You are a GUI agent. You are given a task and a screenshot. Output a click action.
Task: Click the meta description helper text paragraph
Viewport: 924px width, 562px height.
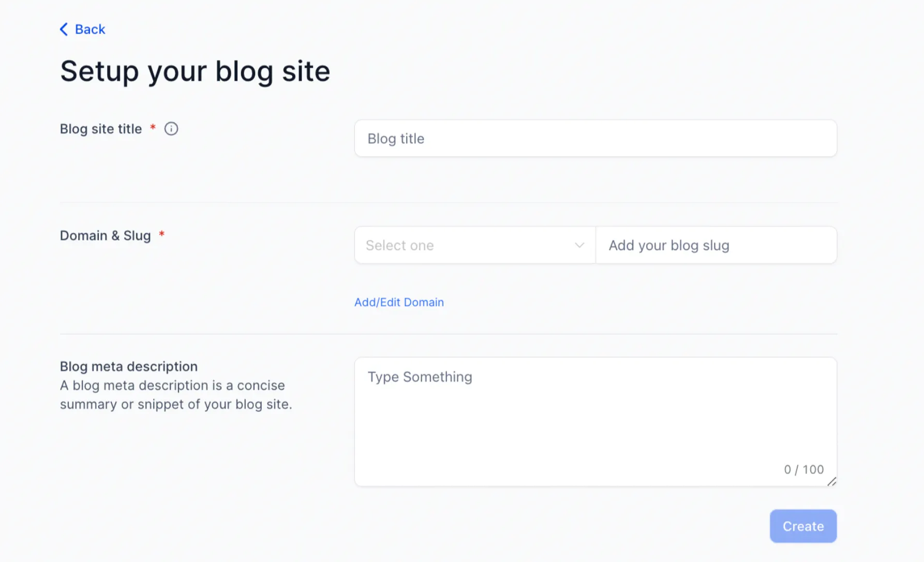pyautogui.click(x=176, y=395)
